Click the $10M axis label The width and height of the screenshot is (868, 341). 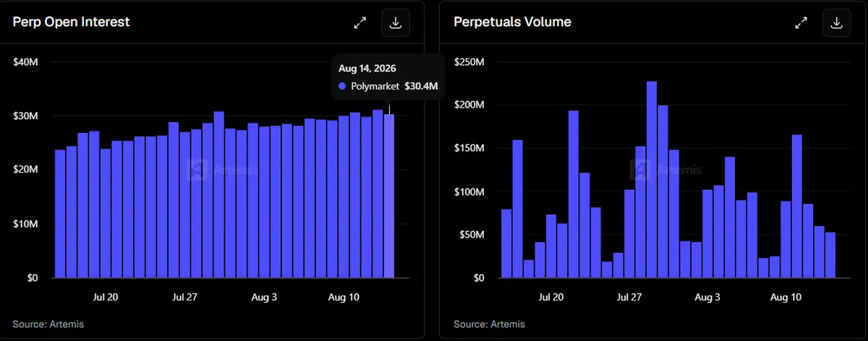(x=25, y=224)
